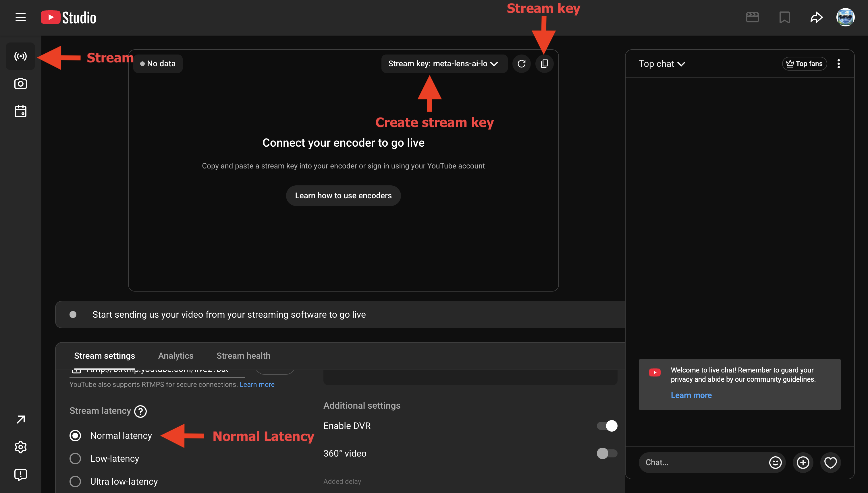Open the Stream section in the sidebar
This screenshot has height=493, width=868.
tap(20, 56)
